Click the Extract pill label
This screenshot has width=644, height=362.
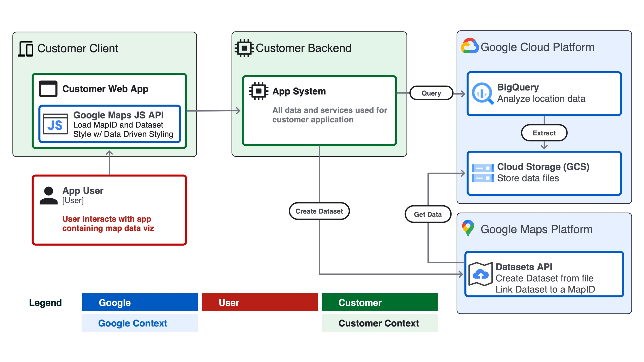point(544,133)
